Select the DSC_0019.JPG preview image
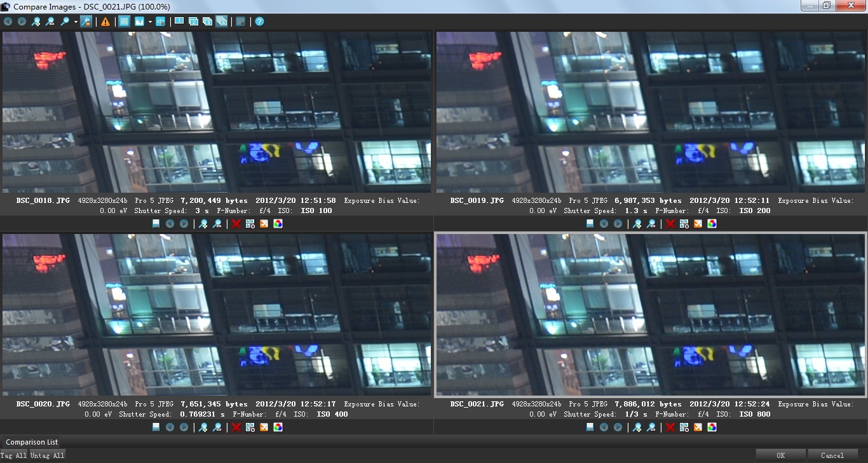Viewport: 868px width, 463px height. pos(651,112)
